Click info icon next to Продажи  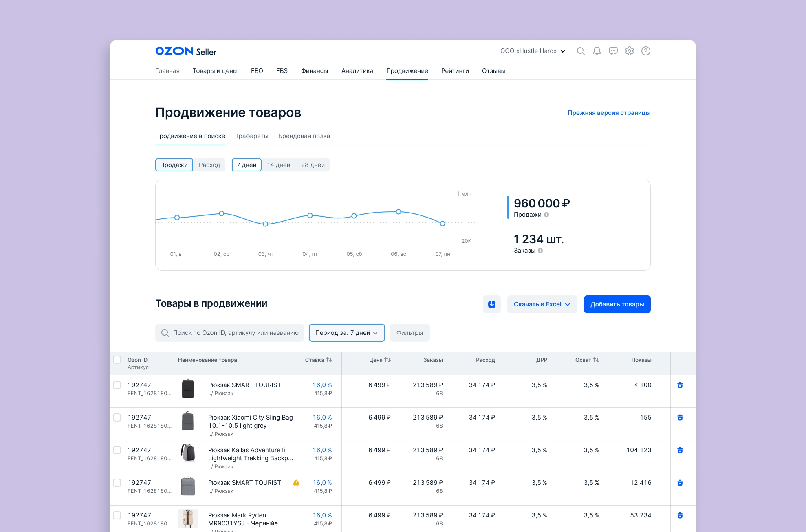pos(546,215)
